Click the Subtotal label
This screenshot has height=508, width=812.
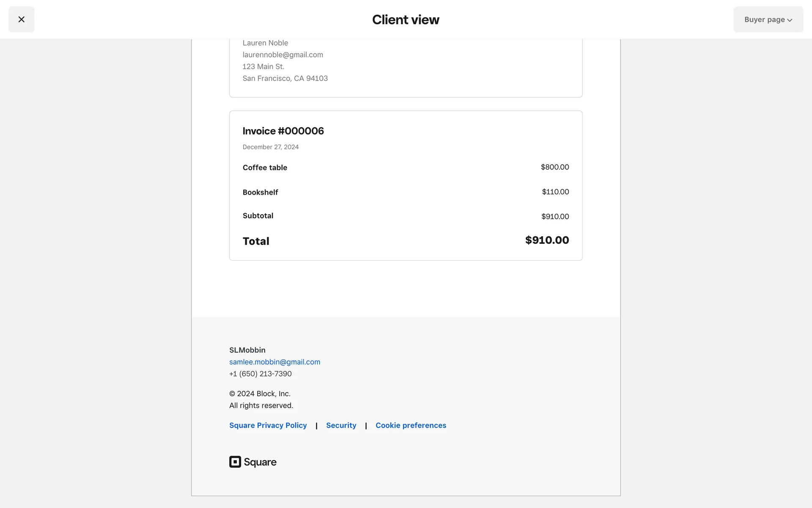[x=258, y=216]
